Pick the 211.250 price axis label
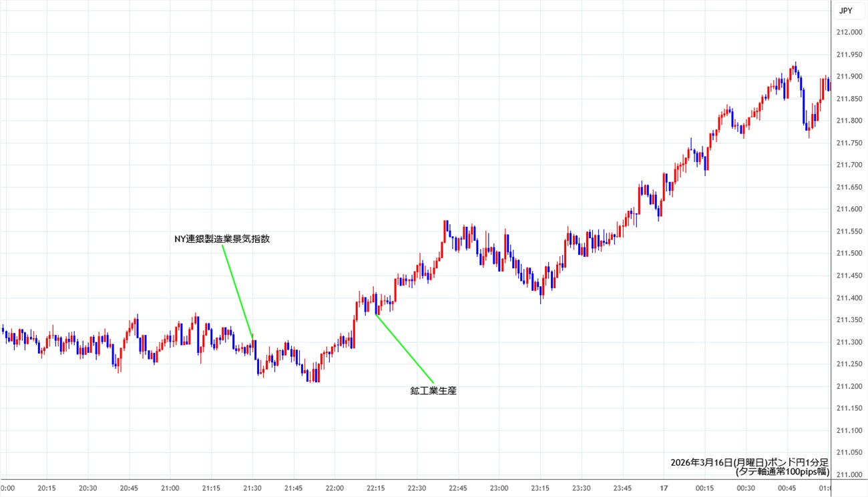The height and width of the screenshot is (497, 868). coord(848,364)
